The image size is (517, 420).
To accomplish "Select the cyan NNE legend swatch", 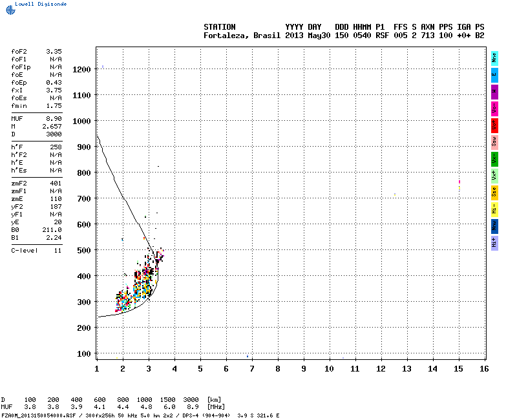I will click(x=494, y=59).
